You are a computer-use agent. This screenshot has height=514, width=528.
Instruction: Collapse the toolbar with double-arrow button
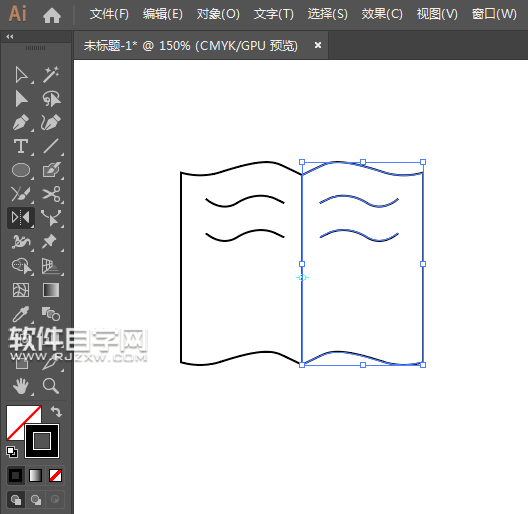[x=9, y=36]
